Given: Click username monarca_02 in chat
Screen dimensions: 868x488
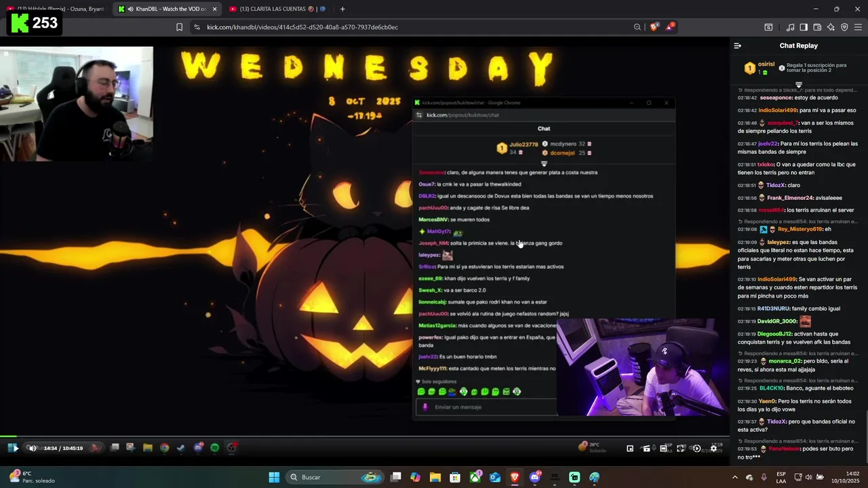Looking at the screenshot, I should (785, 361).
